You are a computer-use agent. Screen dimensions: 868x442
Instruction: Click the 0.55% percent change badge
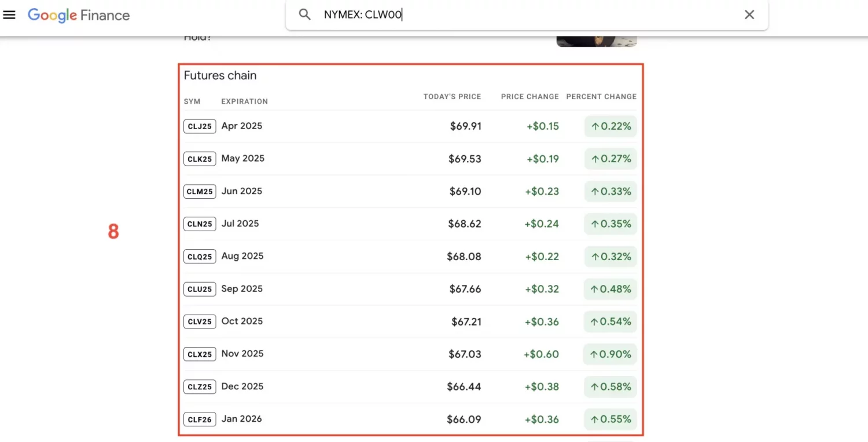[x=610, y=419]
